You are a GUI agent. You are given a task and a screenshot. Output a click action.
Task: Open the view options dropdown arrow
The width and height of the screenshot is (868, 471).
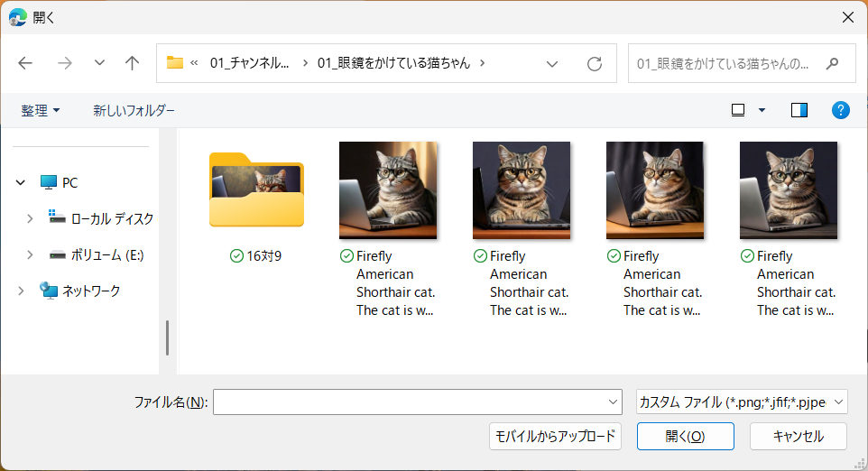click(762, 110)
